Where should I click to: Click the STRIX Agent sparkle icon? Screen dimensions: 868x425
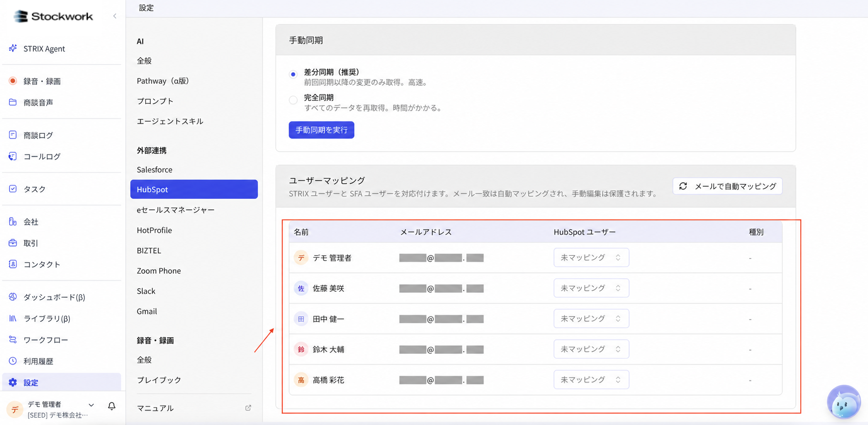[x=13, y=48]
